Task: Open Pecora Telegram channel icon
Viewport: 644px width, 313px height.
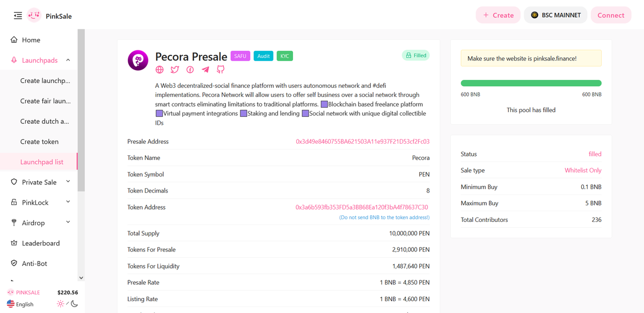Action: (x=206, y=70)
